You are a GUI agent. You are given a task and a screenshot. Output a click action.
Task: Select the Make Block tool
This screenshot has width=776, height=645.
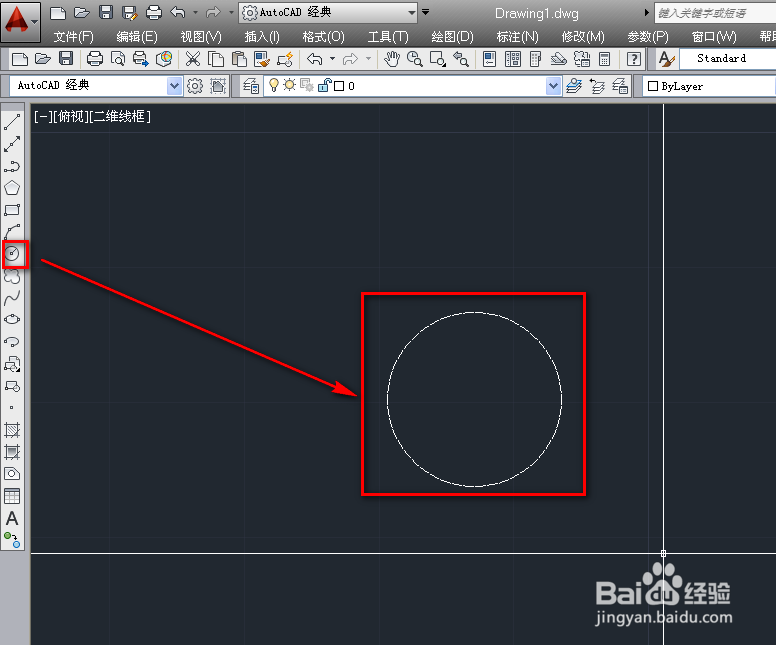coord(12,386)
